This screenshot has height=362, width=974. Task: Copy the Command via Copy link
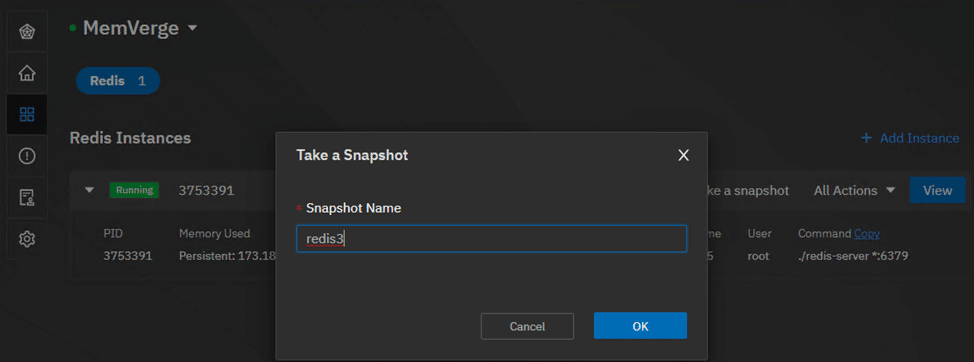(867, 233)
